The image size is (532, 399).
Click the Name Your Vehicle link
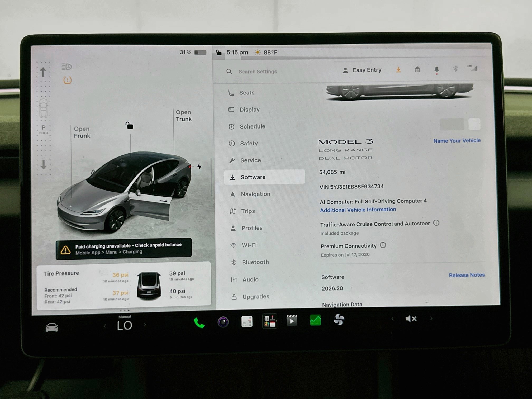click(x=457, y=141)
